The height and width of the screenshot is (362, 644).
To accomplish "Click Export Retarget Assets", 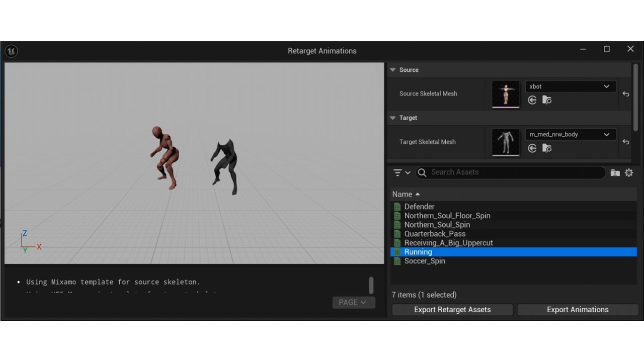I will click(x=452, y=309).
